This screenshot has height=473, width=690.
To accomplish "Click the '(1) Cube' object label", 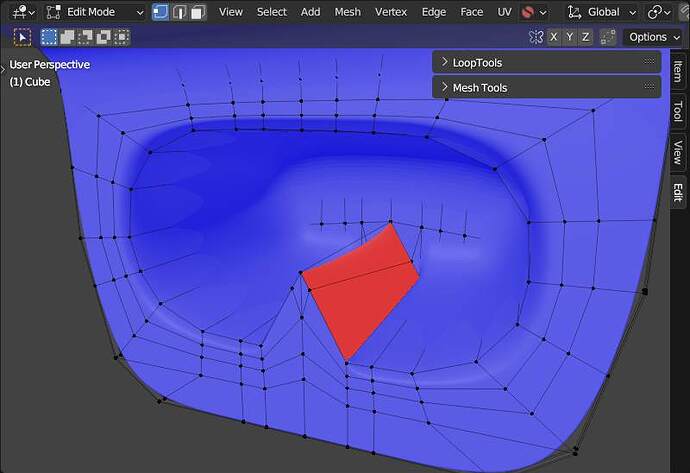I will pyautogui.click(x=30, y=82).
